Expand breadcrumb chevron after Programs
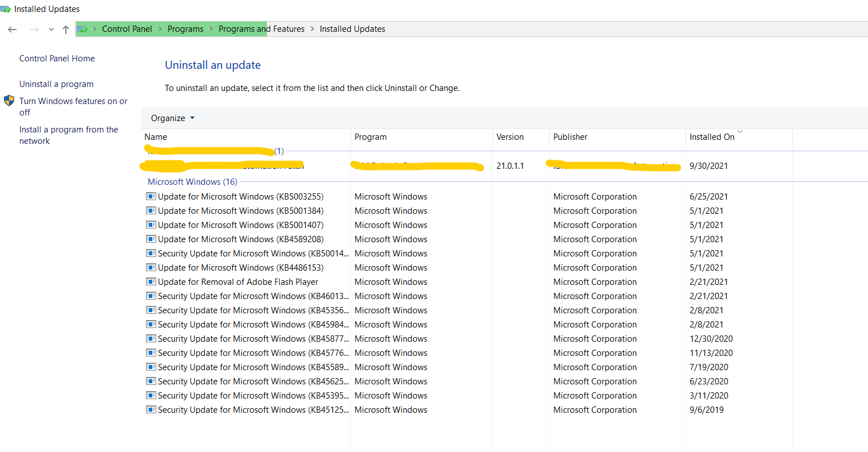868x452 pixels. (211, 29)
